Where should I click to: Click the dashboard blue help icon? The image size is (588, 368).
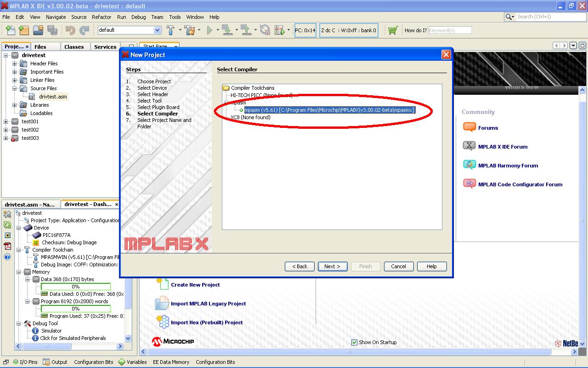tap(7, 257)
